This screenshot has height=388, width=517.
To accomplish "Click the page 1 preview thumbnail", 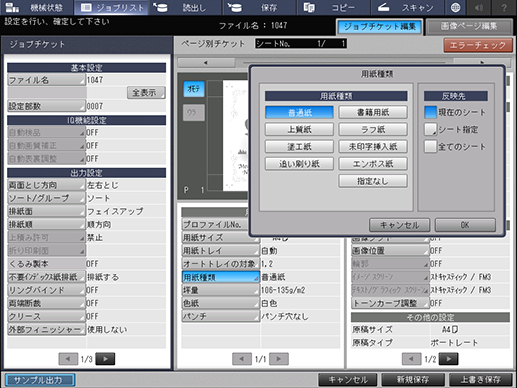I will click(236, 135).
